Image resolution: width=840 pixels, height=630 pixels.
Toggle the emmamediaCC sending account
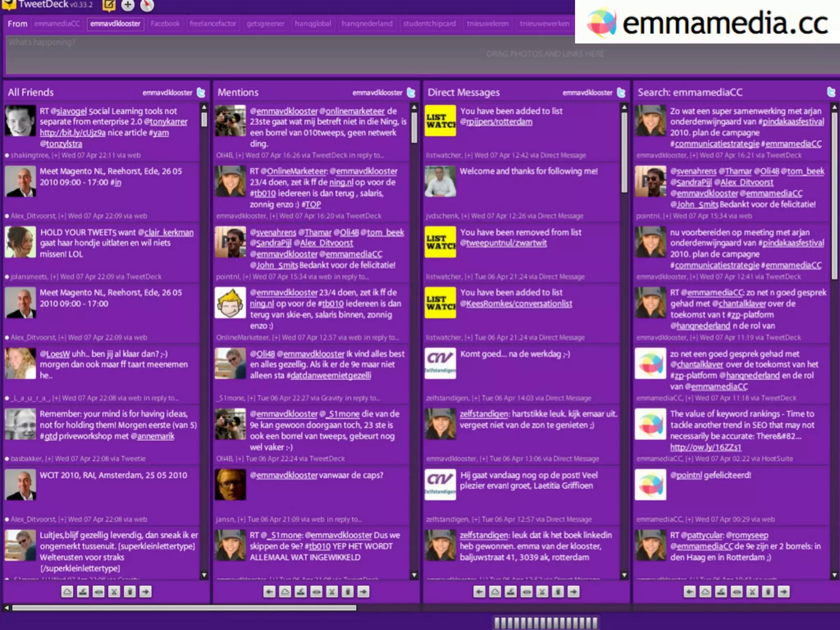click(57, 24)
